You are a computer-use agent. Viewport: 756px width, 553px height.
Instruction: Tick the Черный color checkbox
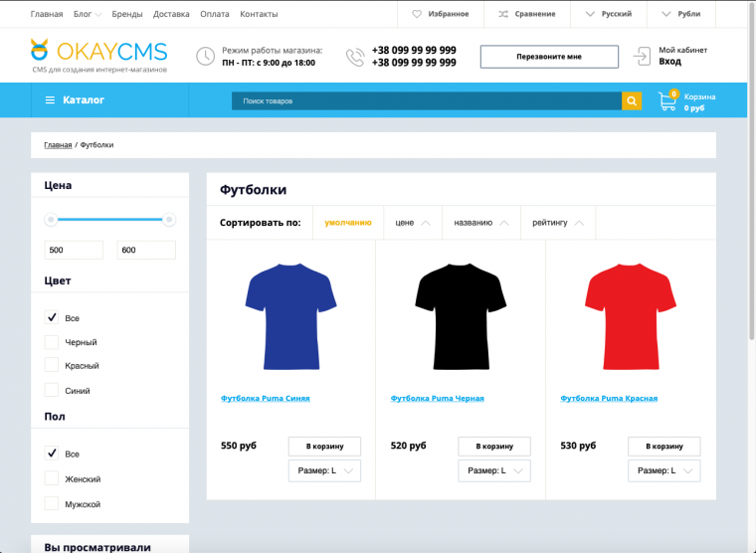pyautogui.click(x=52, y=342)
